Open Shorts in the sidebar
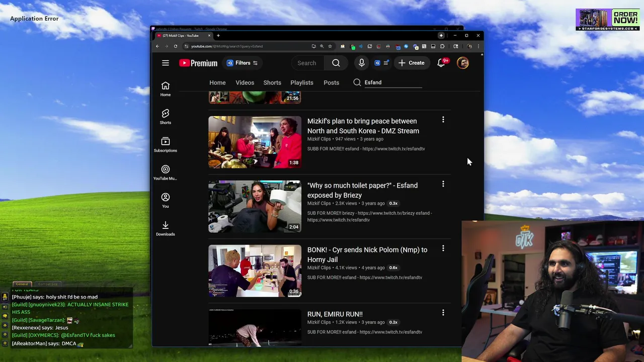Image resolution: width=644 pixels, height=362 pixels. (x=166, y=117)
